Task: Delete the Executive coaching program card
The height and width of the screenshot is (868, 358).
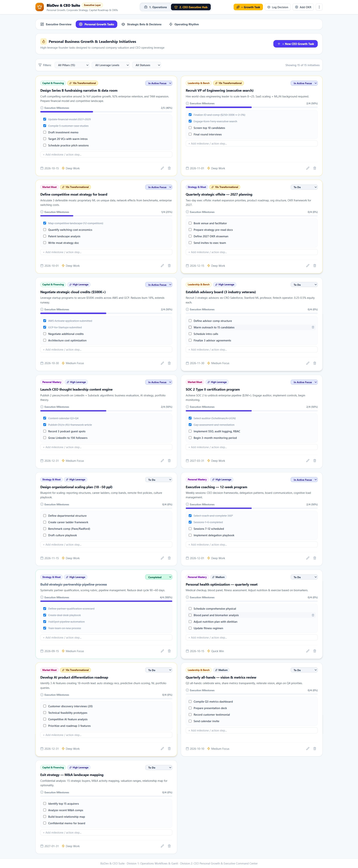Action: tap(315, 558)
